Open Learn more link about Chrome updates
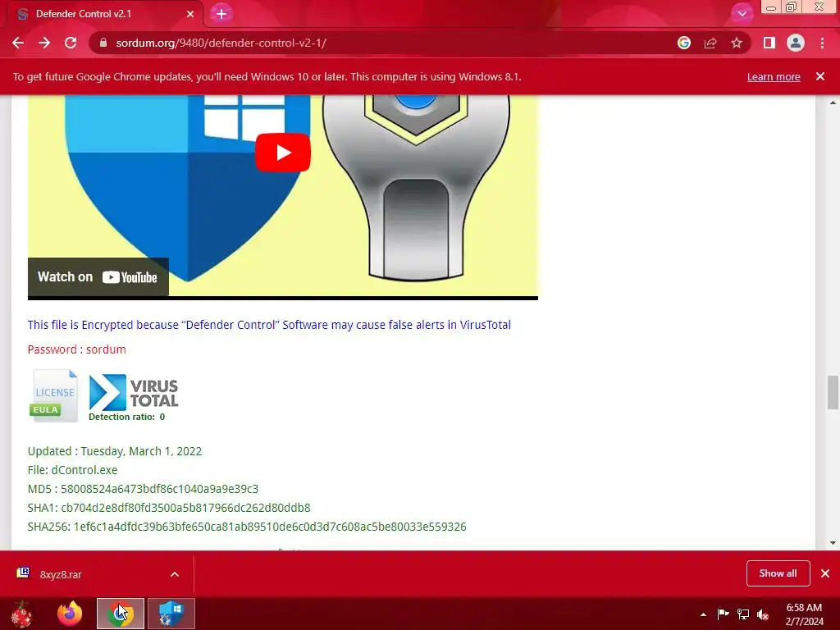The height and width of the screenshot is (630, 840). point(774,76)
